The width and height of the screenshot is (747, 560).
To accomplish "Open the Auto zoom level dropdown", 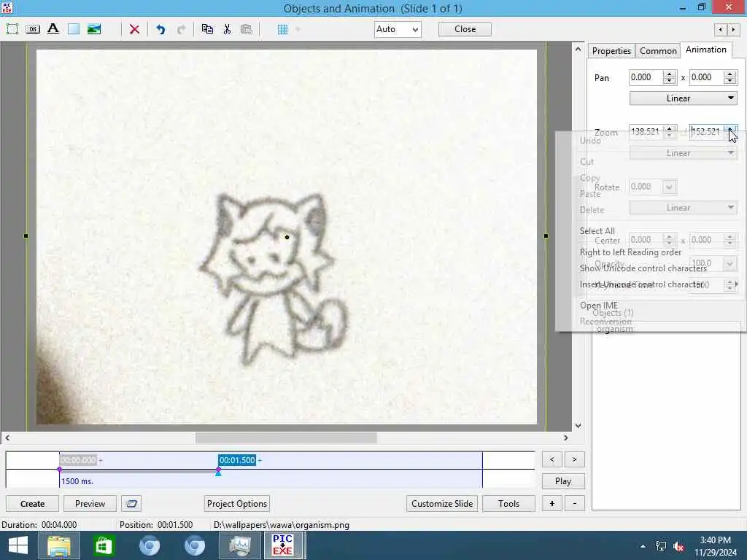I will point(398,29).
